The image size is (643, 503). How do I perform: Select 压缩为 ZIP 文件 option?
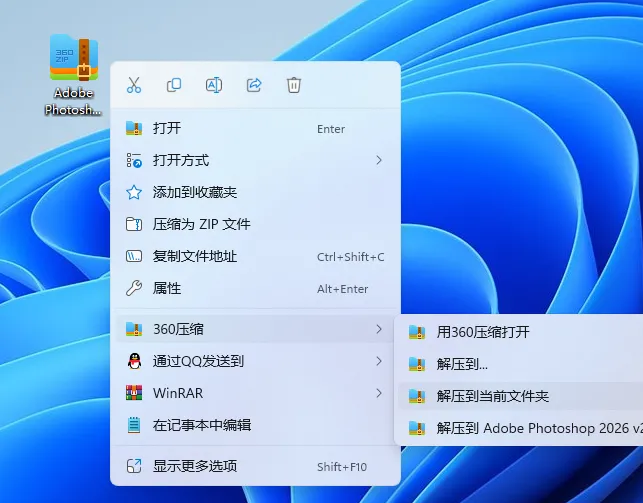(255, 224)
